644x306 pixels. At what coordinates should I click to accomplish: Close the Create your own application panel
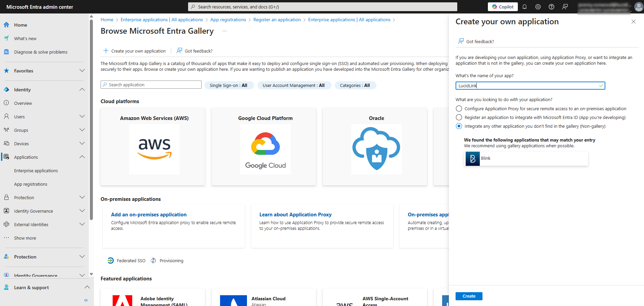[x=634, y=22]
